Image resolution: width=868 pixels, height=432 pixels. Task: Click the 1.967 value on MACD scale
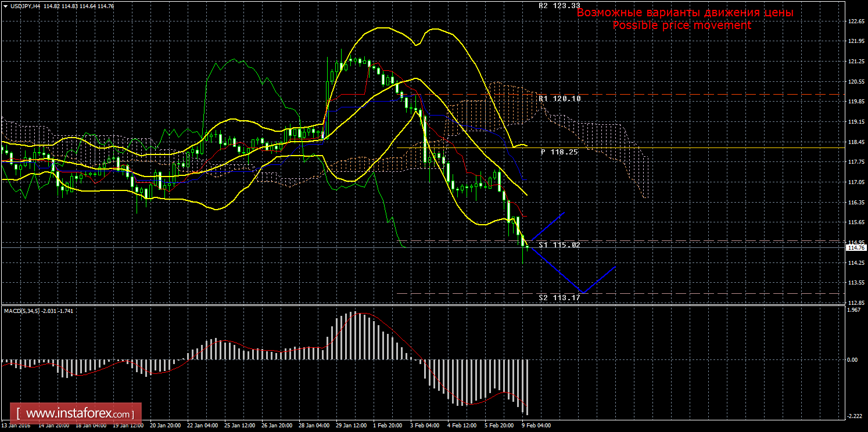[x=853, y=310]
